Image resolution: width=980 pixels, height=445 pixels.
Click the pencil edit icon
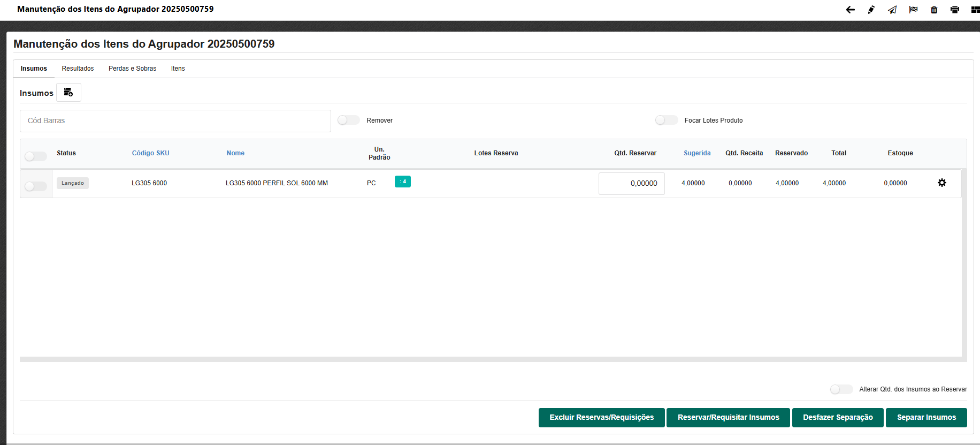point(871,10)
